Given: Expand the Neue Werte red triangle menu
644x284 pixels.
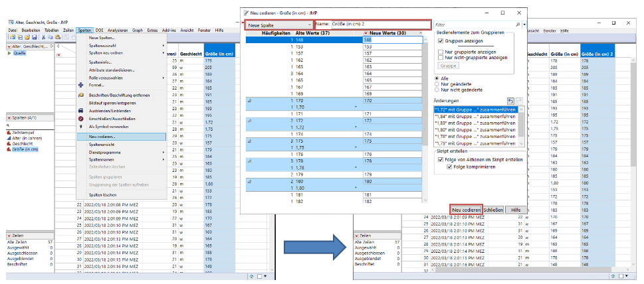Looking at the screenshot, I should tap(366, 33).
